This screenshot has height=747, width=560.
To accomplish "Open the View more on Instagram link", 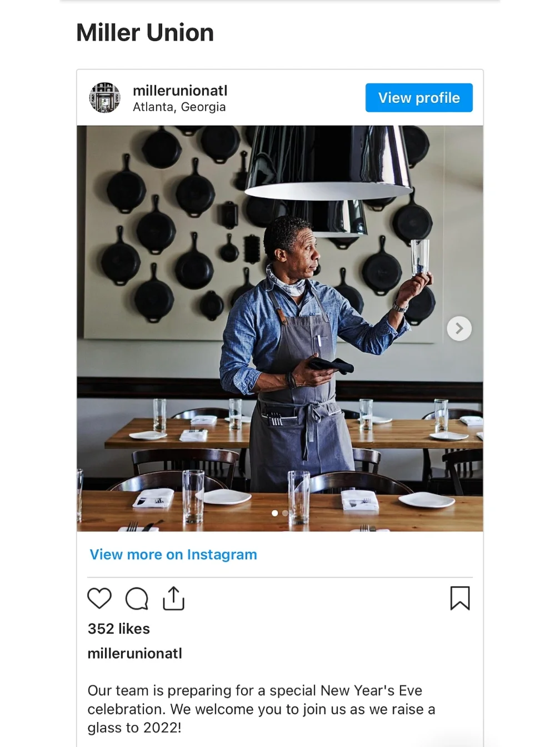I will 173,554.
